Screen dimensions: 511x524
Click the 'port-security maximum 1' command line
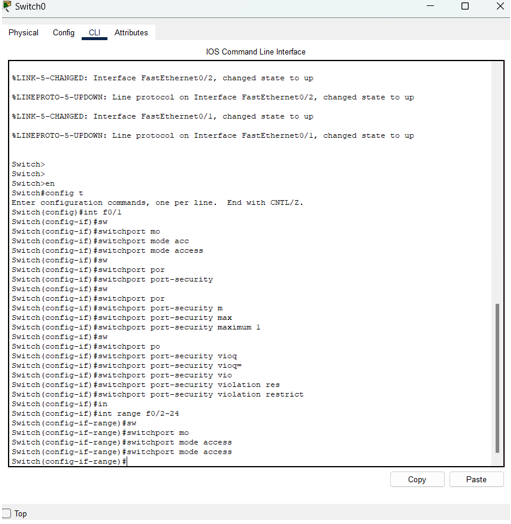pos(136,327)
